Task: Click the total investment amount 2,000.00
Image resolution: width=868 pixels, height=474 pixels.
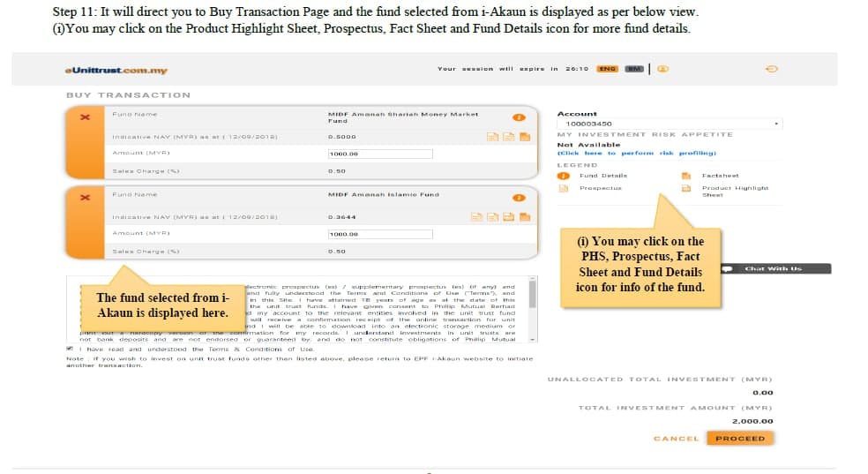Action: pyautogui.click(x=752, y=421)
